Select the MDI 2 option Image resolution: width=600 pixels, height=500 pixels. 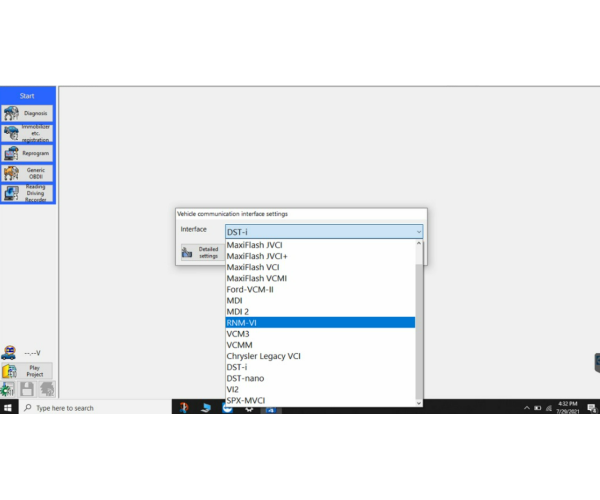coord(320,311)
